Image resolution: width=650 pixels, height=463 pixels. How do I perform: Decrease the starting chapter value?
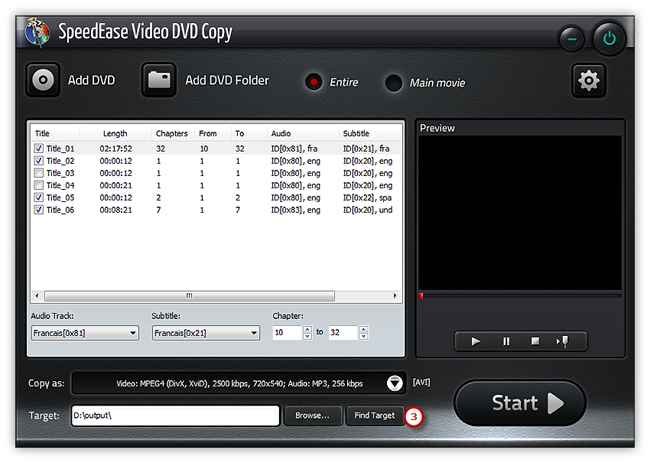tap(307, 336)
